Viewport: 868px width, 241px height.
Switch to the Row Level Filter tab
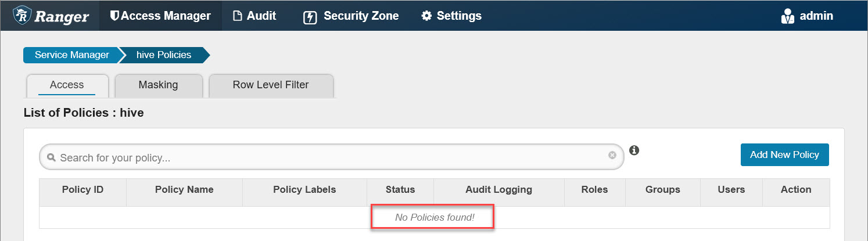pos(271,85)
